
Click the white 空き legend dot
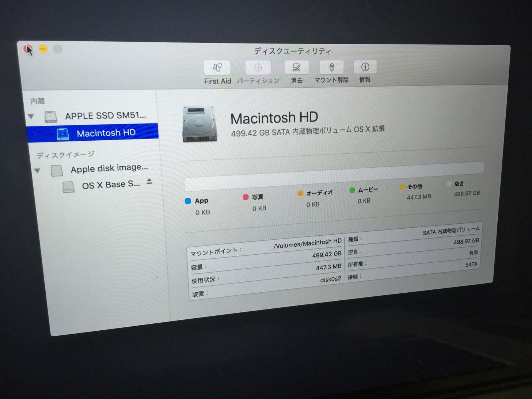click(449, 184)
